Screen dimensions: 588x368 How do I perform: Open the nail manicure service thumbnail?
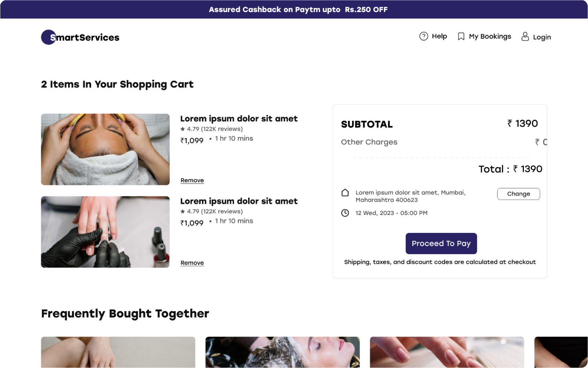[105, 232]
